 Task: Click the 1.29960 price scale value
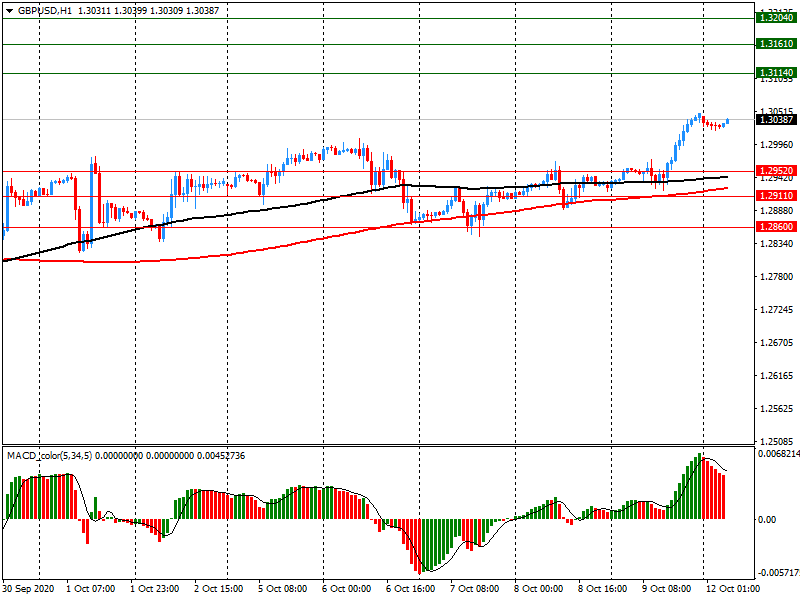pyautogui.click(x=777, y=145)
